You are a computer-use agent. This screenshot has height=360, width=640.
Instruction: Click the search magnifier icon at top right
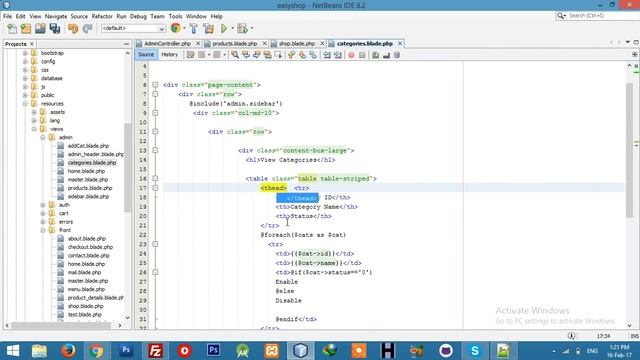(561, 16)
